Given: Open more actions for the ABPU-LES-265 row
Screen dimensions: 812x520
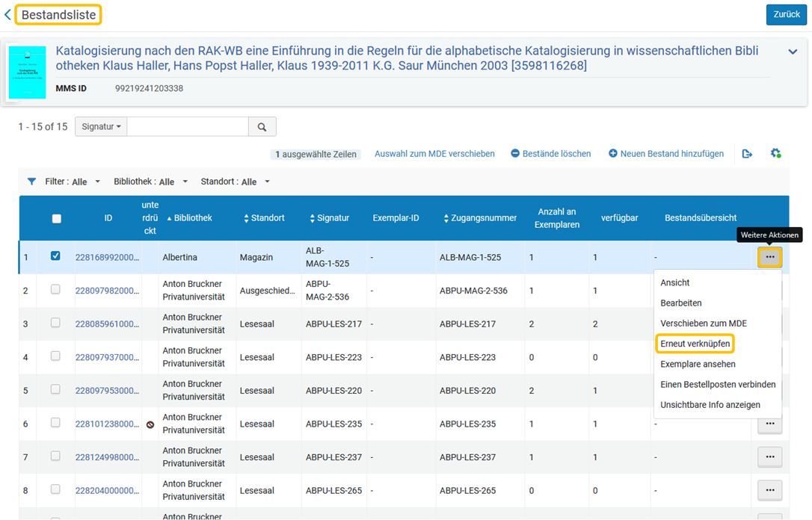Looking at the screenshot, I should coord(769,490).
